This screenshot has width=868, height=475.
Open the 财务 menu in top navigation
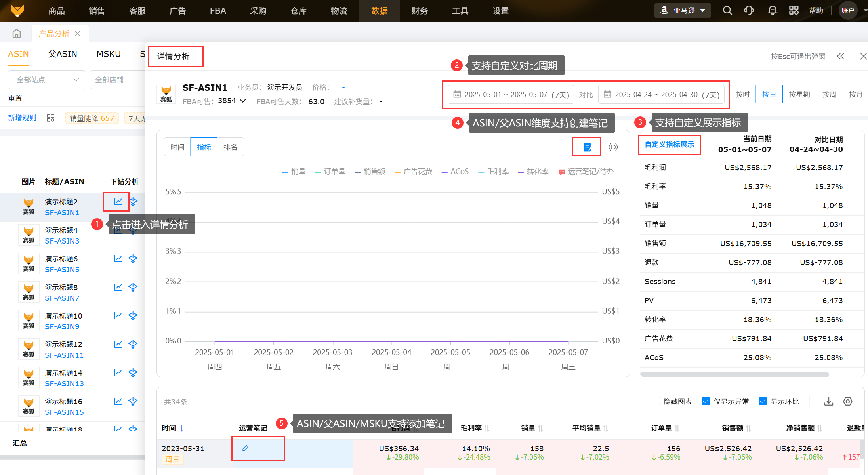pos(420,11)
